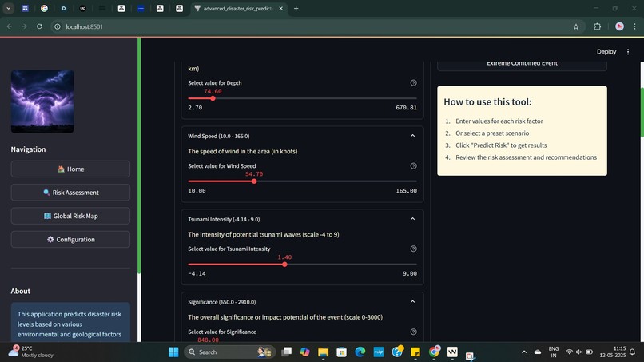Open Task View in the taskbar
644x362 pixels.
[x=286, y=352]
